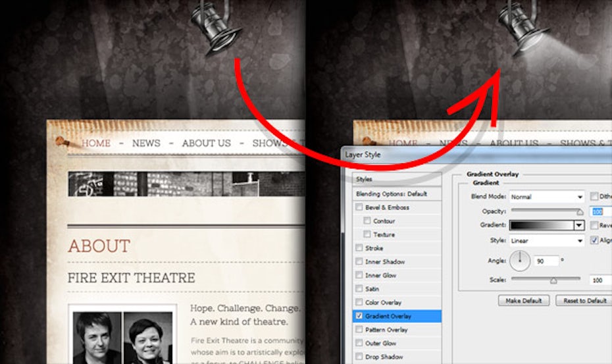Click the Angle dial in Gradient Overlay

pyautogui.click(x=520, y=261)
